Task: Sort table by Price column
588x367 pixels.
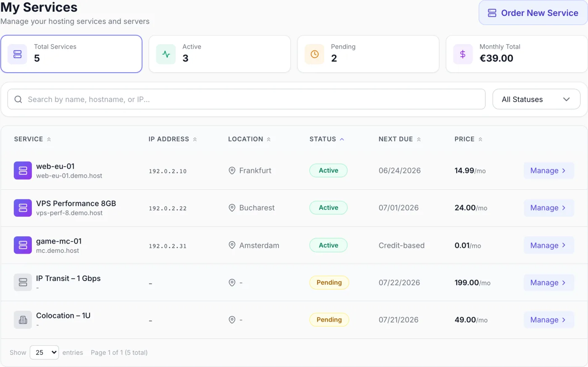Action: coord(468,139)
